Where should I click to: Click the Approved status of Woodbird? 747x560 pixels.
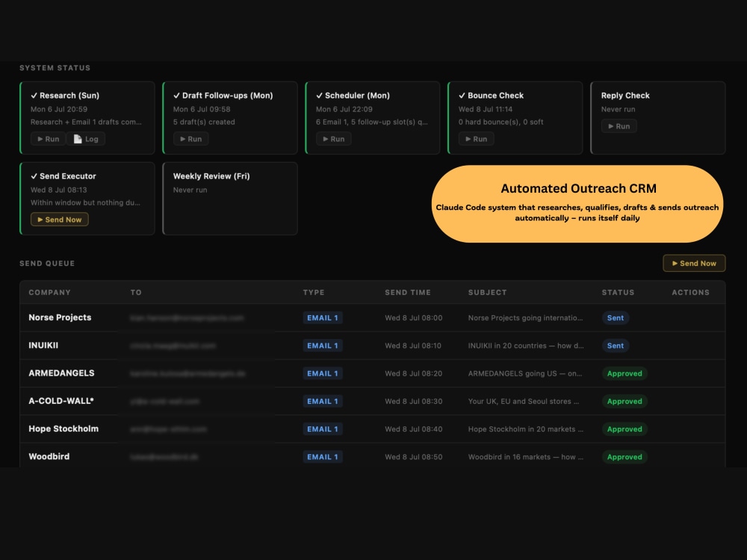tap(624, 457)
